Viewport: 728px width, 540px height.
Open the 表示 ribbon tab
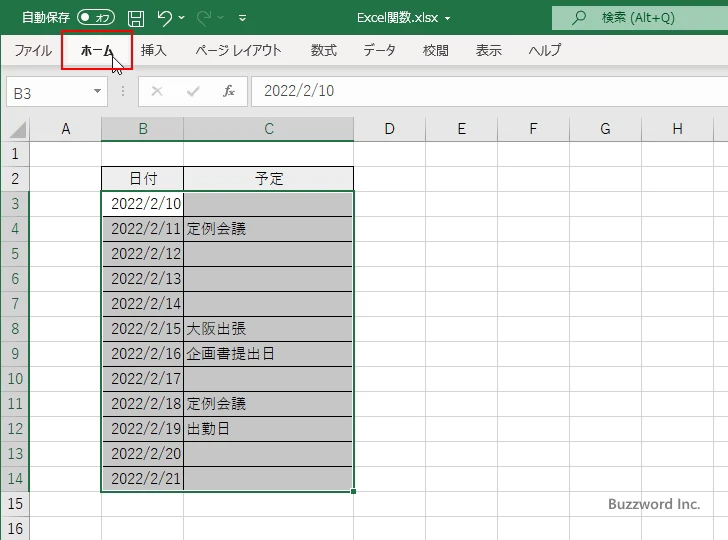(488, 50)
